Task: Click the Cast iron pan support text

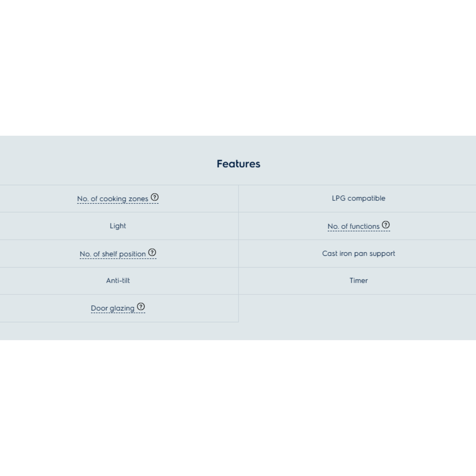Action: (358, 254)
